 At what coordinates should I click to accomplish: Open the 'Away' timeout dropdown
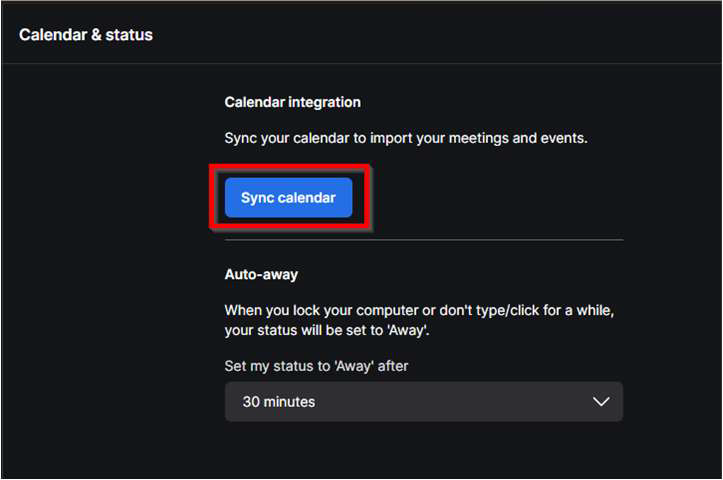click(423, 401)
